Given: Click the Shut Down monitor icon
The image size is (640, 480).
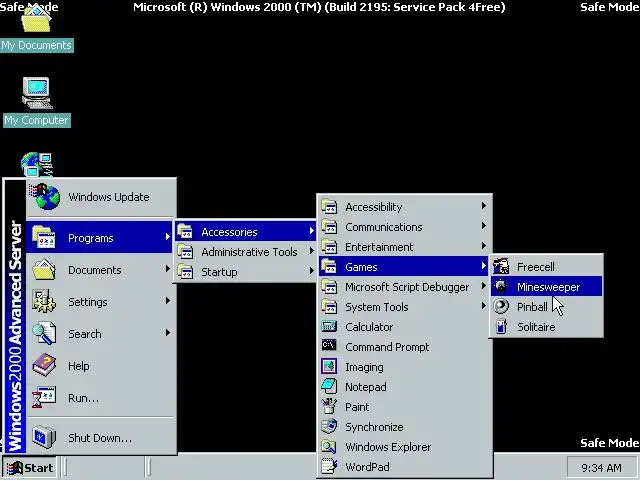Looking at the screenshot, I should click(x=44, y=437).
